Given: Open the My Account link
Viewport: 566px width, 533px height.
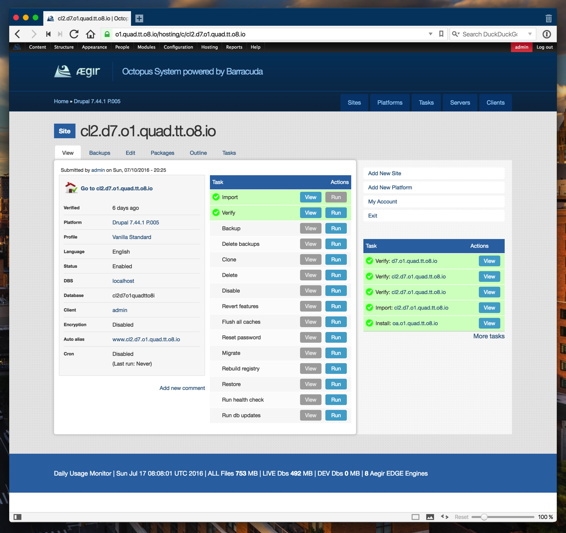Looking at the screenshot, I should (382, 201).
